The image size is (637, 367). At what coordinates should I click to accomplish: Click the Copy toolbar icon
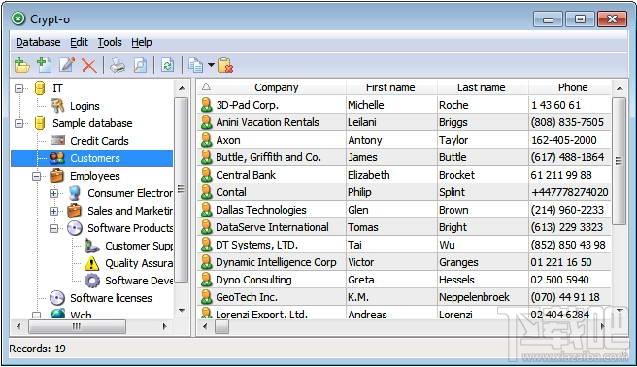click(196, 65)
